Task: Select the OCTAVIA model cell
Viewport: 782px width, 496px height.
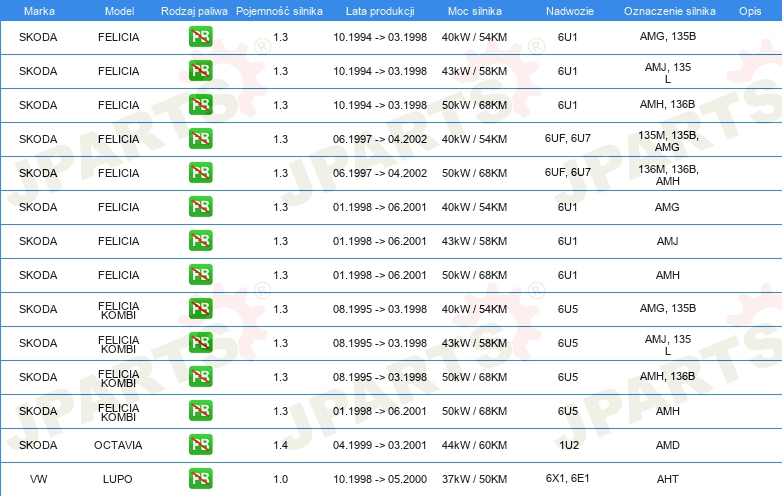Action: click(x=118, y=445)
